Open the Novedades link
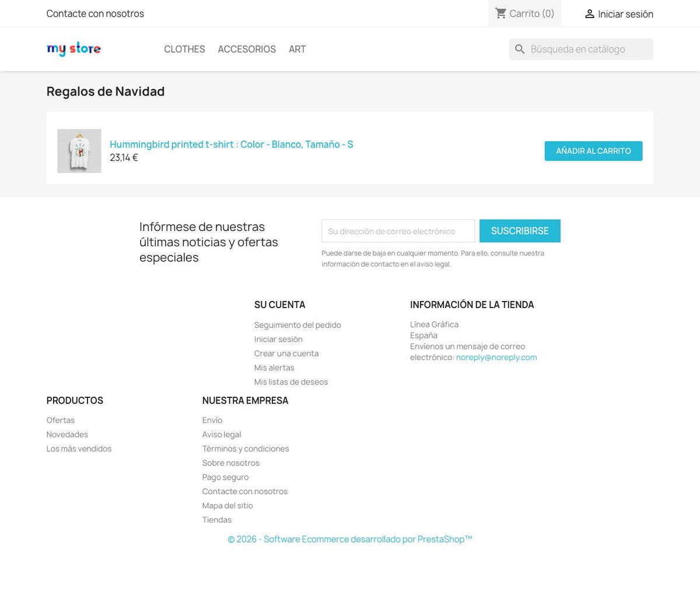700x591 pixels. coord(67,435)
